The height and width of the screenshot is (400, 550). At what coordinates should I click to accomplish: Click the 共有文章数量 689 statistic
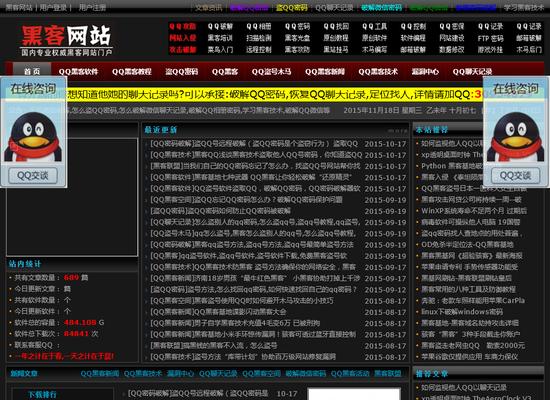click(51, 278)
